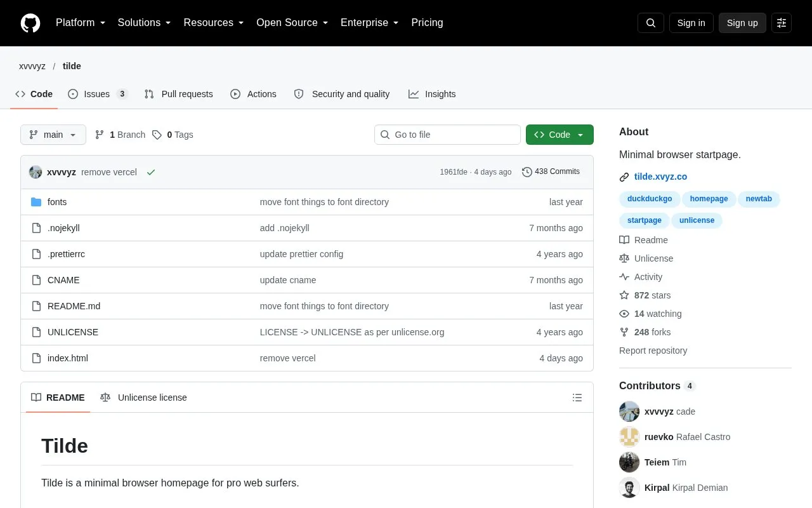This screenshot has height=508, width=812.
Task: Click the green commit status checkmark
Action: (x=151, y=172)
